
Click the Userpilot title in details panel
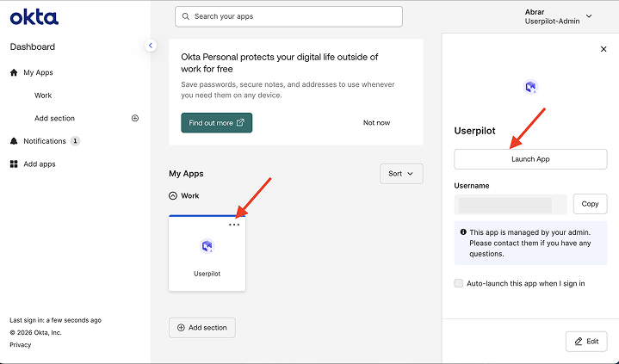(x=474, y=131)
